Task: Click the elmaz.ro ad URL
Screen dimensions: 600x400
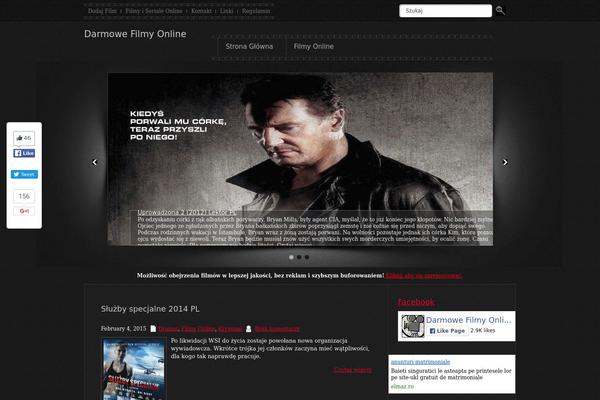Action: (x=402, y=387)
